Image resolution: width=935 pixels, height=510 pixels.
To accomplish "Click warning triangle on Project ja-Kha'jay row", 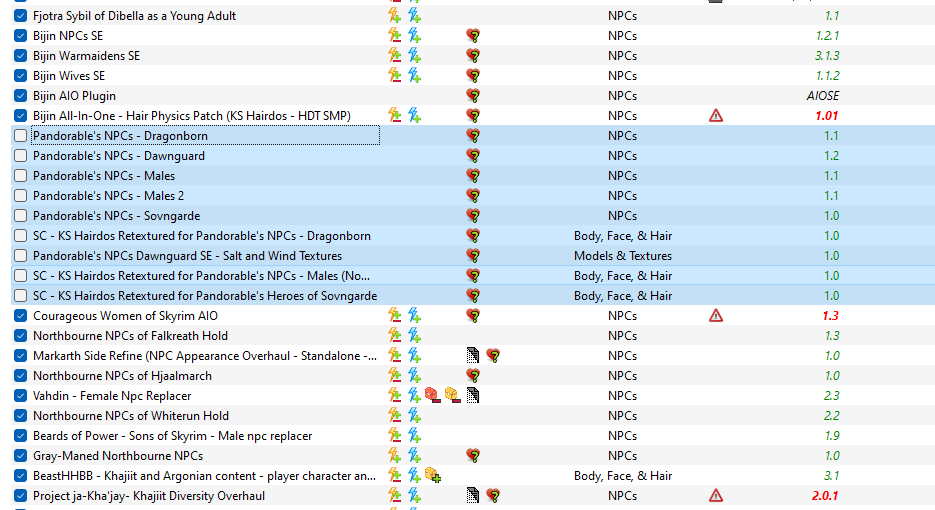I will [716, 496].
